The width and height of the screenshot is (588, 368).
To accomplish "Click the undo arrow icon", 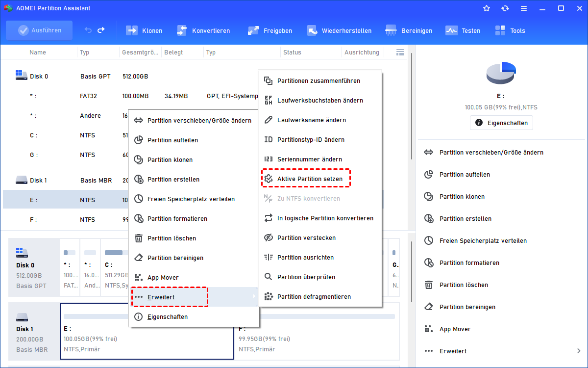I will tap(88, 30).
